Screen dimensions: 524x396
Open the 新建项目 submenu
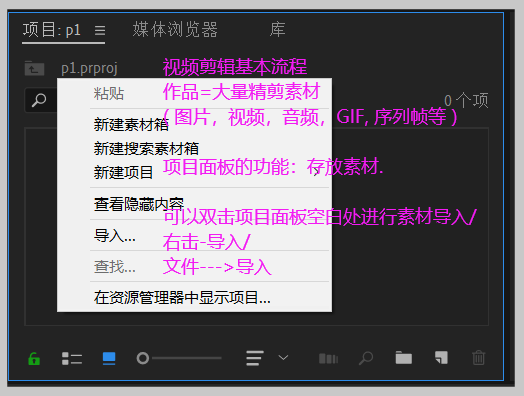point(194,173)
